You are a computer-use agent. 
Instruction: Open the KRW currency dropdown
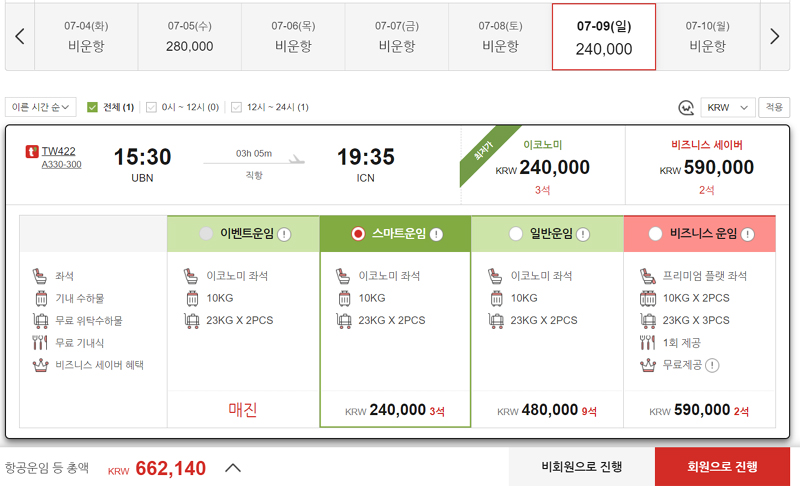point(728,108)
